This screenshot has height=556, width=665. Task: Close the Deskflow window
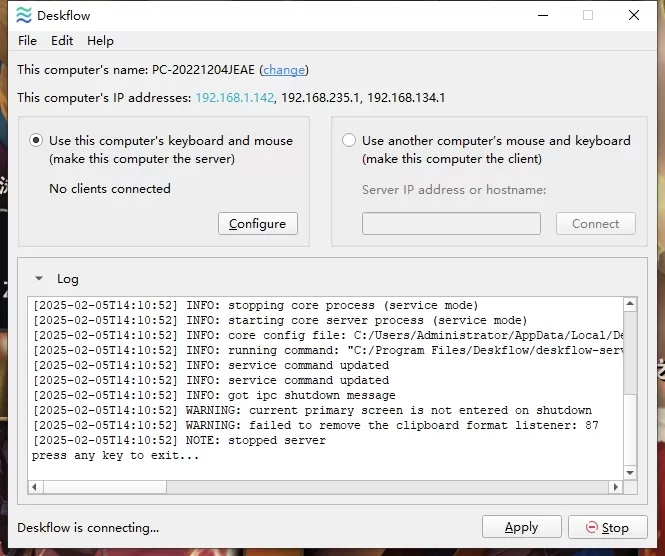(634, 15)
